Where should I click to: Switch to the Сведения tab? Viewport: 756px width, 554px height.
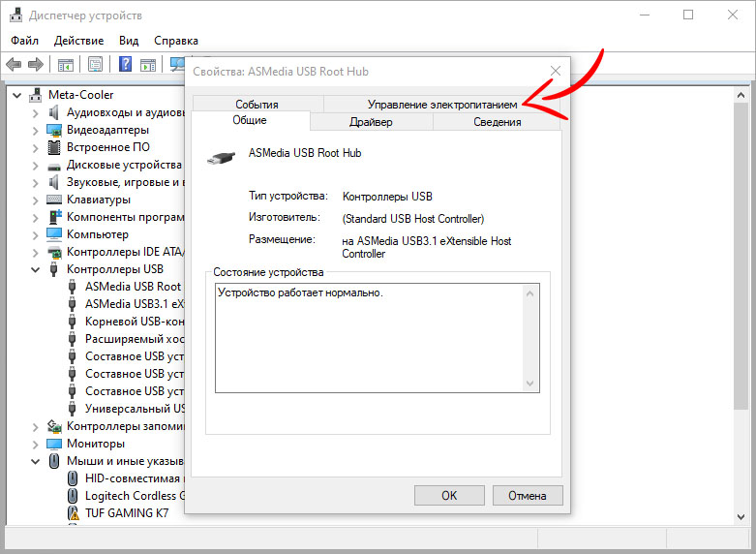[x=498, y=122]
